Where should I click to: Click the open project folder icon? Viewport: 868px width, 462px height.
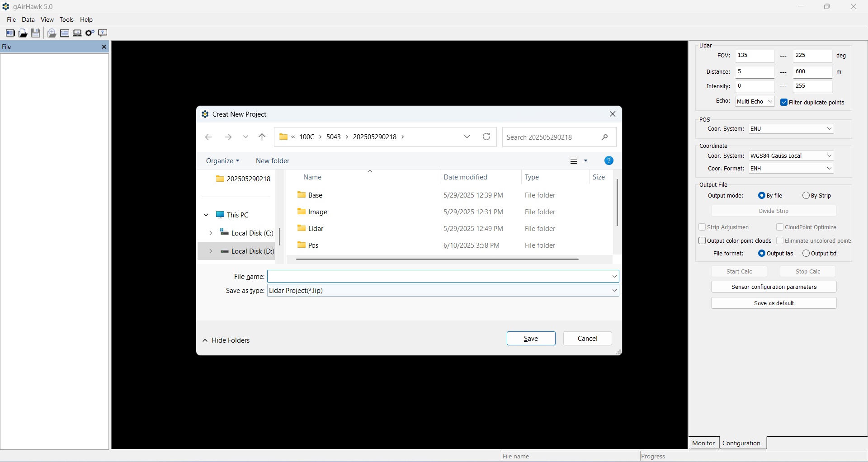23,33
